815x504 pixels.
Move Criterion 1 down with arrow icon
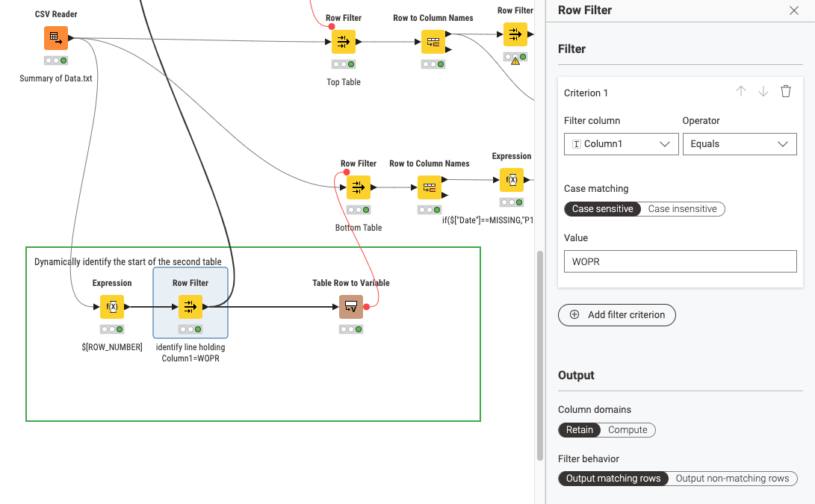763,92
